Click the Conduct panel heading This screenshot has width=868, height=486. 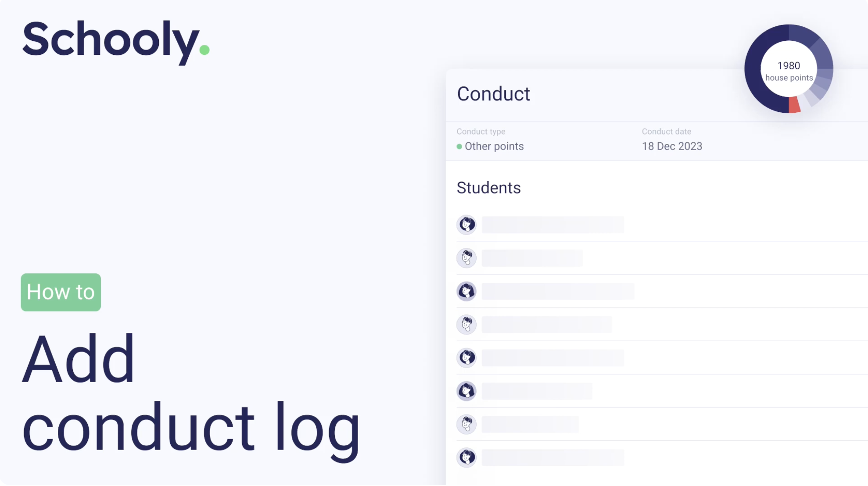[x=493, y=94]
